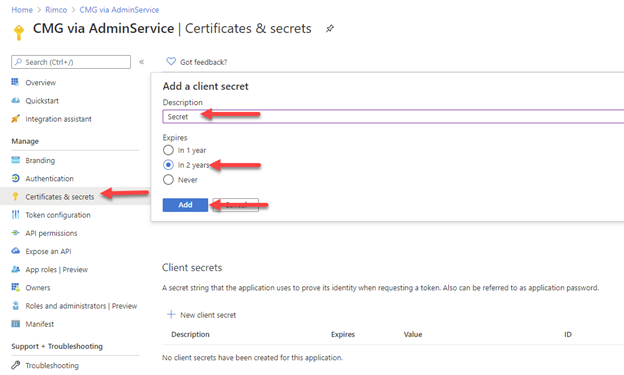The height and width of the screenshot is (375, 624).
Task: Click the Cancel button
Action: pos(236,205)
